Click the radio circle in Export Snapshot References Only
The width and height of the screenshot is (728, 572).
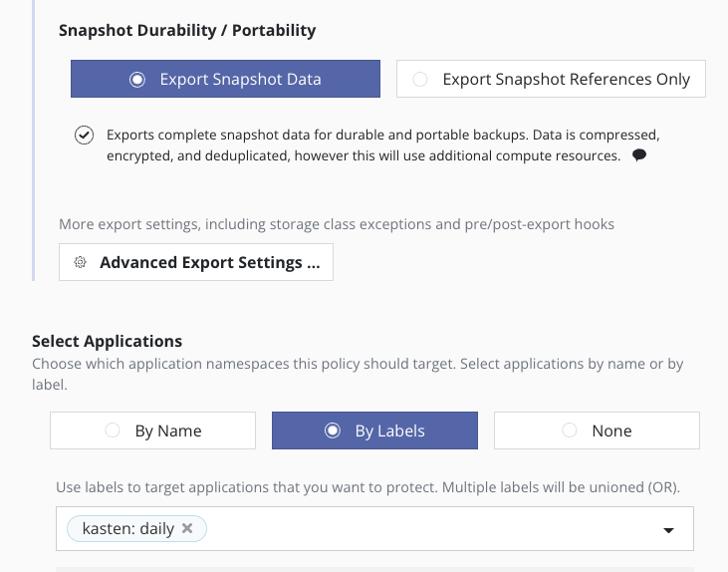(x=421, y=80)
